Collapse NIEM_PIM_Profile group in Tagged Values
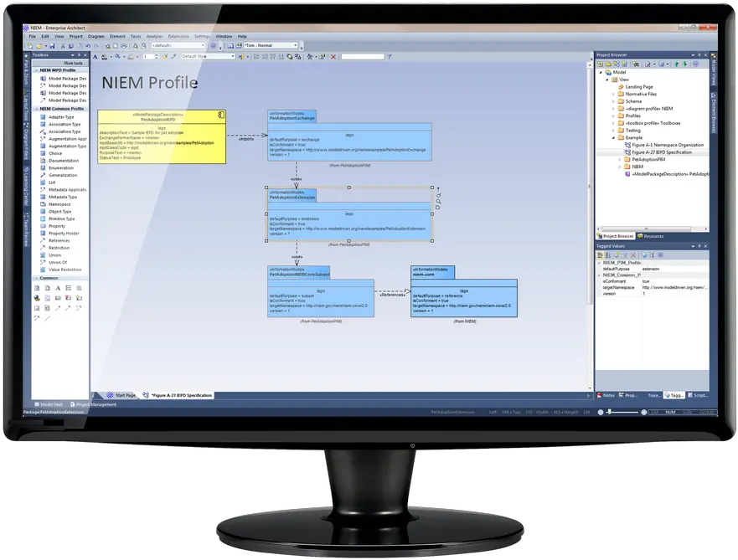738x560 pixels. point(599,263)
